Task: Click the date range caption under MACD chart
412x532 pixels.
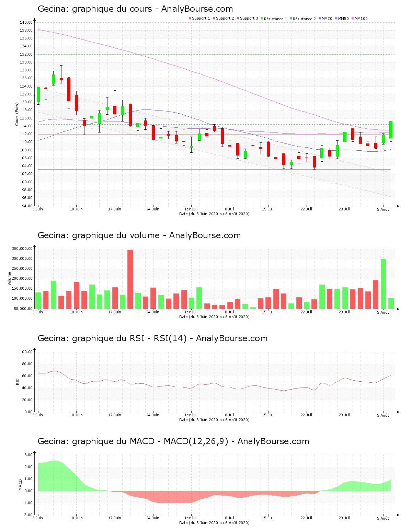Action: tap(214, 523)
